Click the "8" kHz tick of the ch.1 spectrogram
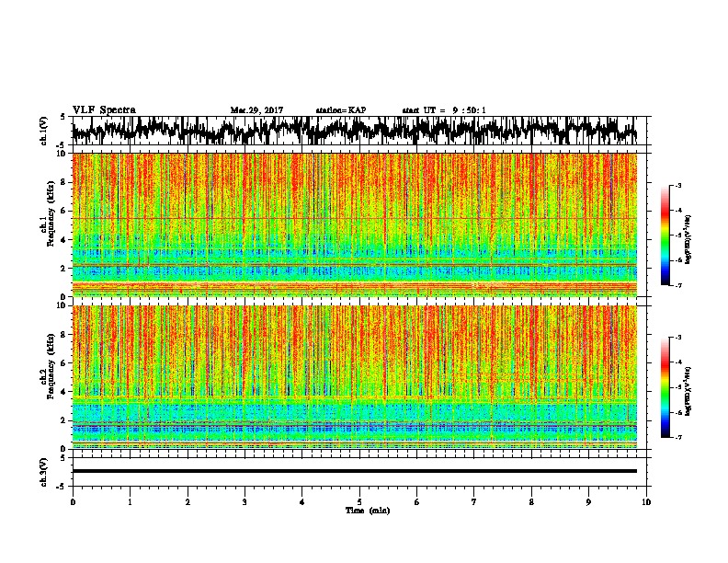Viewport: 728px width, 563px height. (65, 182)
